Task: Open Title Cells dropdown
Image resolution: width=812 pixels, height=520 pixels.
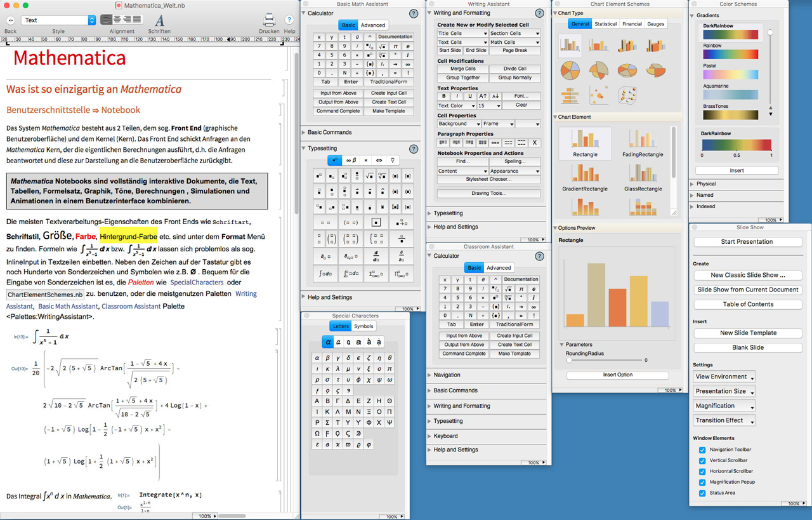Action: tap(462, 34)
